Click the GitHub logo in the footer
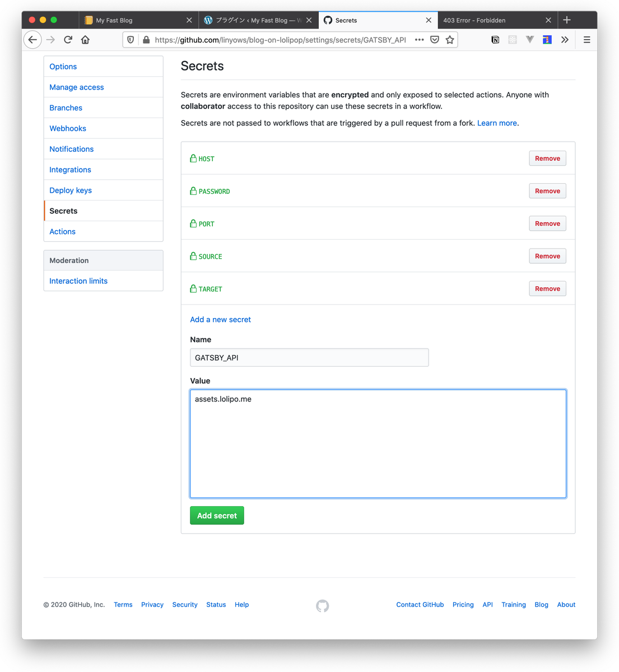The image size is (619, 672). pos(323,606)
